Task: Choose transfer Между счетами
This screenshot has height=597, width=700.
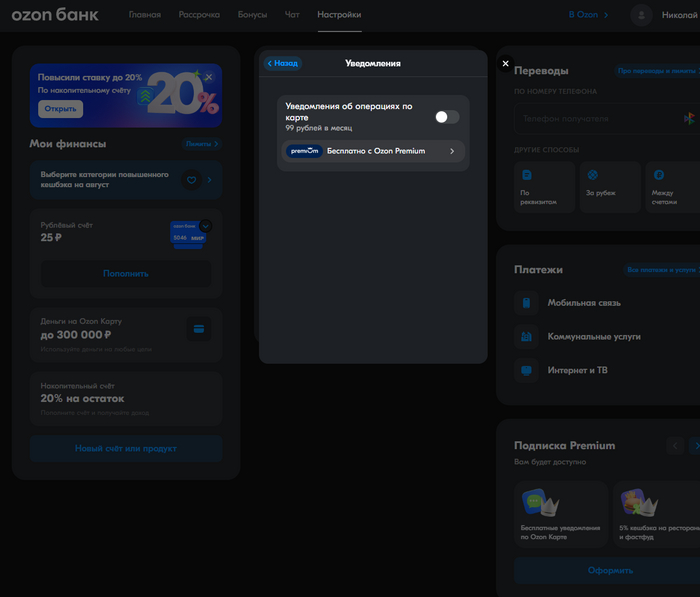Action: (x=673, y=187)
